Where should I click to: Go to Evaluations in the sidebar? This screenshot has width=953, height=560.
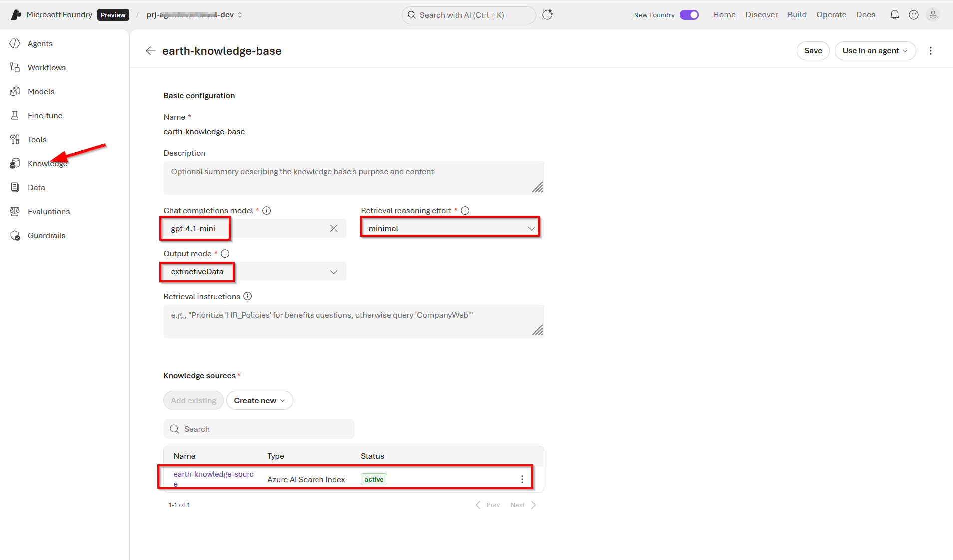coord(48,212)
